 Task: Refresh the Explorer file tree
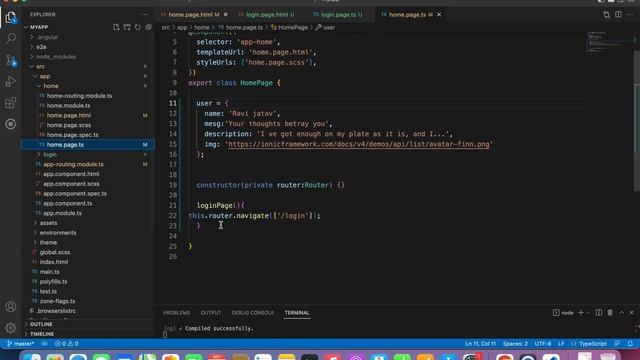tap(138, 27)
